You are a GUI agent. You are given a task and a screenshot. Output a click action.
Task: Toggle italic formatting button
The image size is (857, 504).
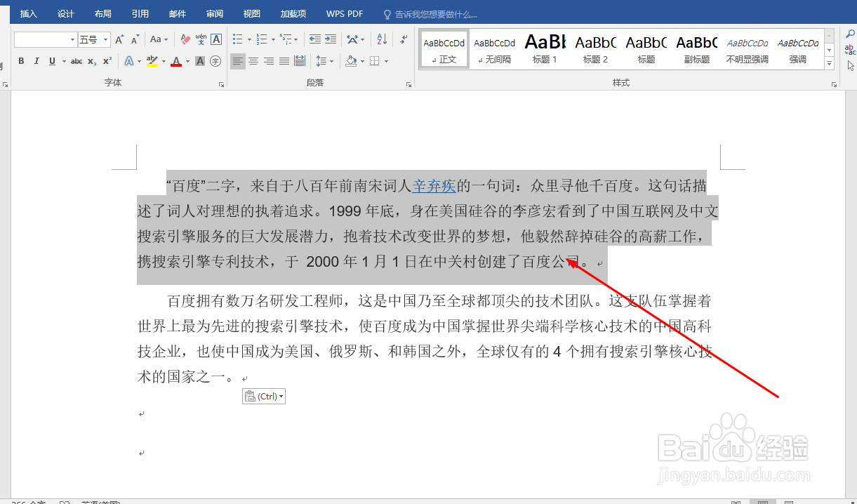(x=36, y=62)
